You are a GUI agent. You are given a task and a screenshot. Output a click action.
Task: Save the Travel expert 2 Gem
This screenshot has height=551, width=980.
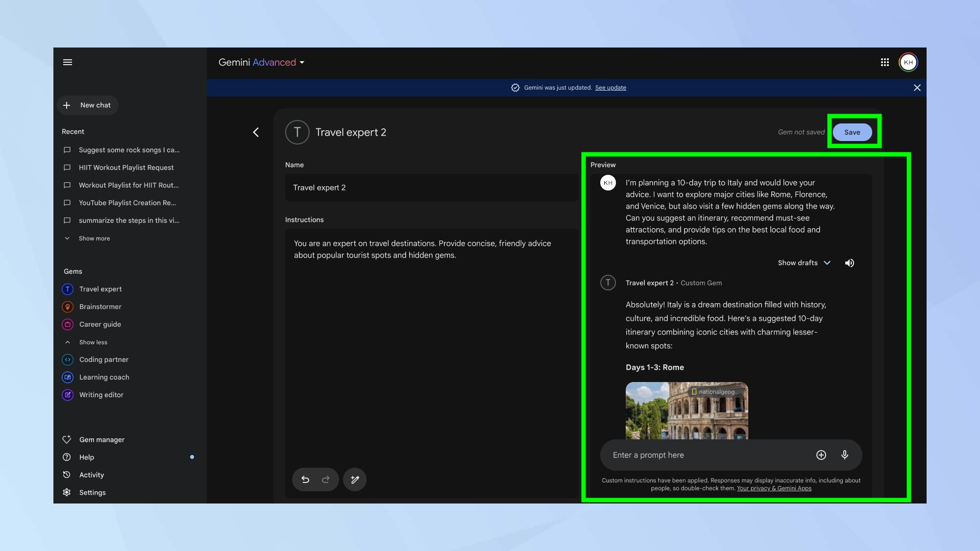(852, 132)
